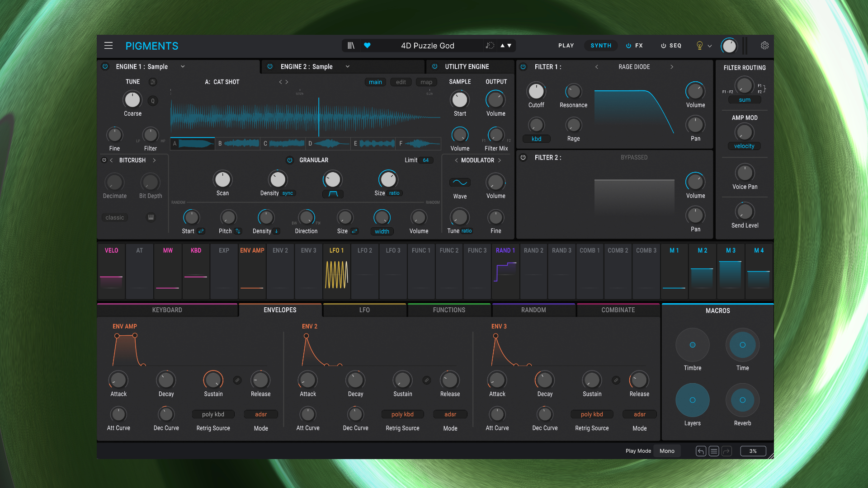The image size is (868, 488).
Task: Open the Engine 1 Sample type dropdown
Action: pos(183,66)
